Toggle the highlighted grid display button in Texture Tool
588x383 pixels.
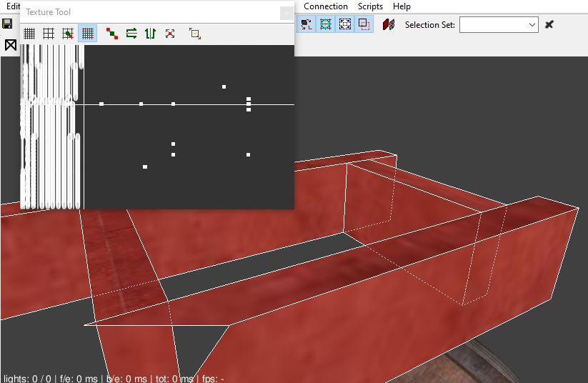tap(88, 34)
